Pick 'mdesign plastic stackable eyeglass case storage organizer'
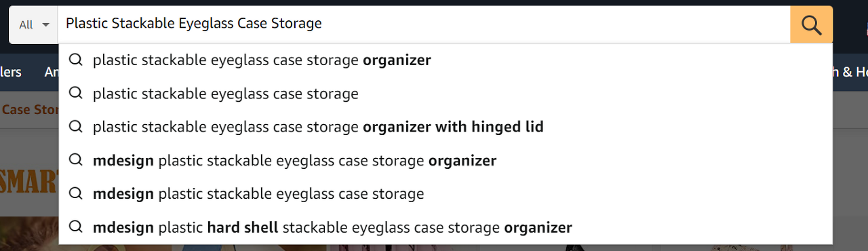868x251 pixels. (x=446, y=161)
